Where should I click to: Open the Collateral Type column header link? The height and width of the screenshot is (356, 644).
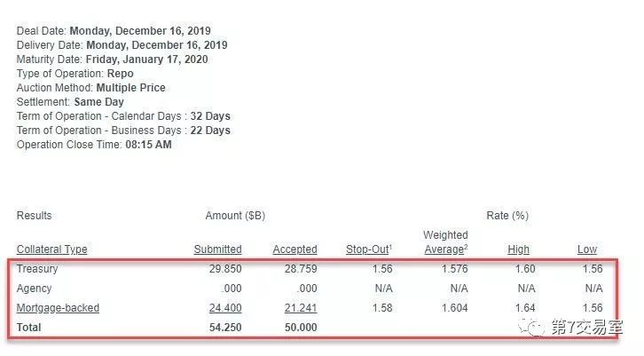(51, 249)
